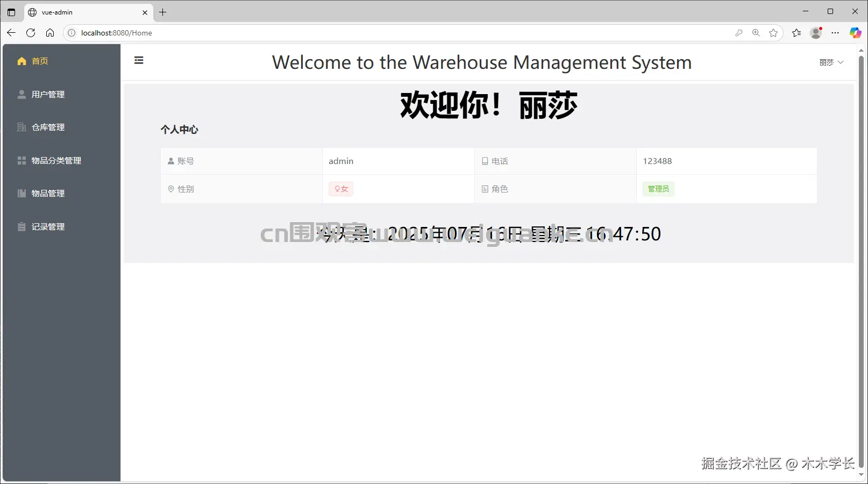Viewport: 868px width, 484px height.
Task: Open the 丽莎 user dropdown menu
Action: 830,62
